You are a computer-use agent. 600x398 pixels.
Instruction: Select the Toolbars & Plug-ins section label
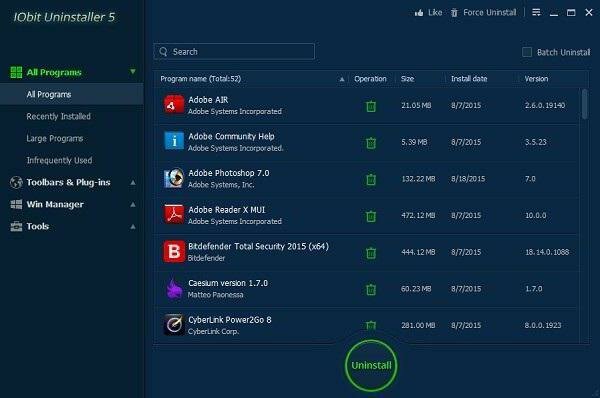tap(68, 183)
